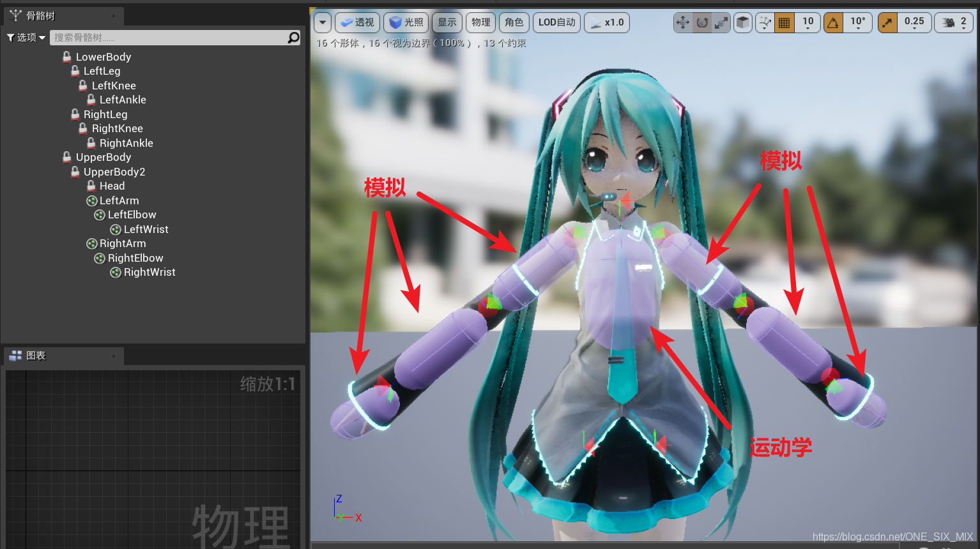Viewport: 980px width, 549px height.
Task: Open the viewport options dropdown arrow
Action: [322, 22]
